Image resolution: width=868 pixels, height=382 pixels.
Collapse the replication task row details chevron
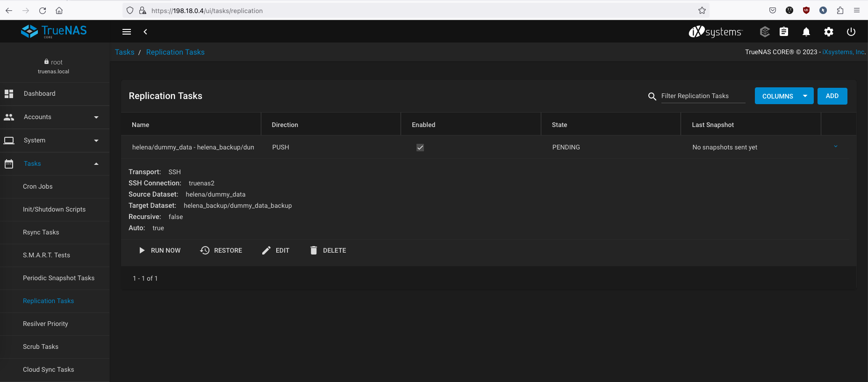point(836,147)
